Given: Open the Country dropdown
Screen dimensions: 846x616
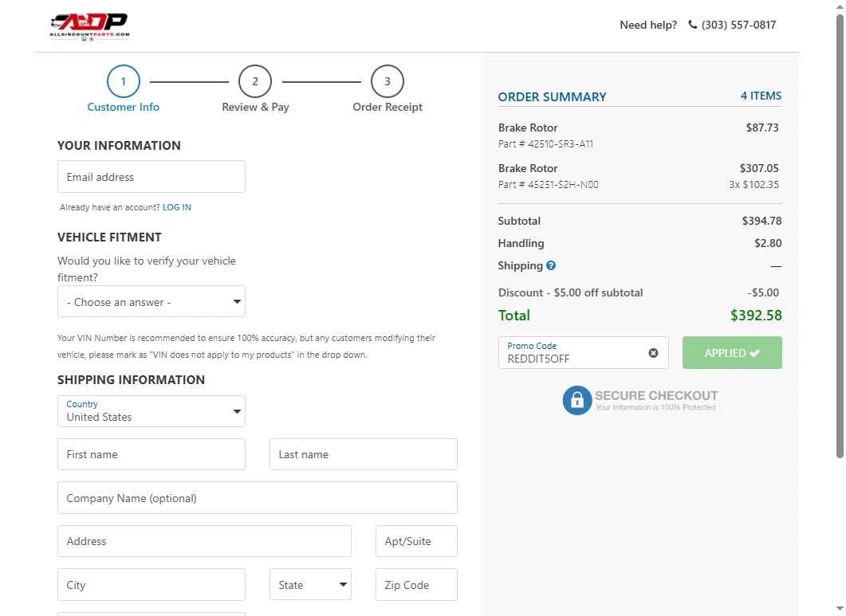Looking at the screenshot, I should 151,411.
